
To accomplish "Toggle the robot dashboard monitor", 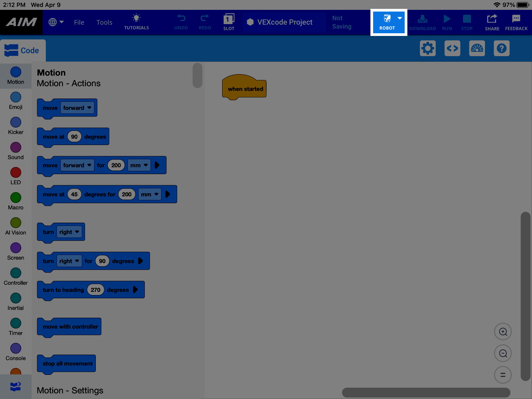I will click(x=477, y=48).
